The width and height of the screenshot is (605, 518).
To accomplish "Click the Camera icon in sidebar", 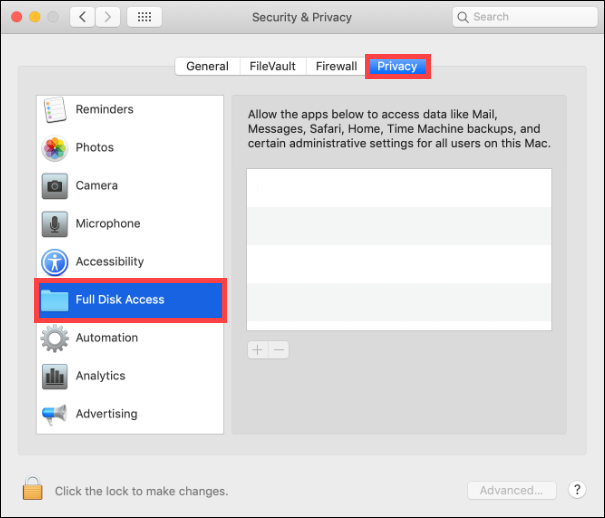I will (x=54, y=186).
